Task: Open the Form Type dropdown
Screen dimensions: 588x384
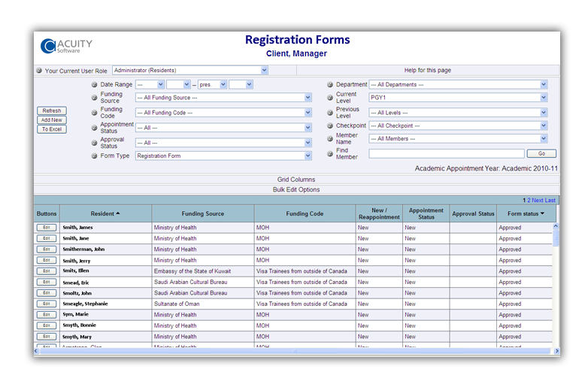Action: coord(223,156)
